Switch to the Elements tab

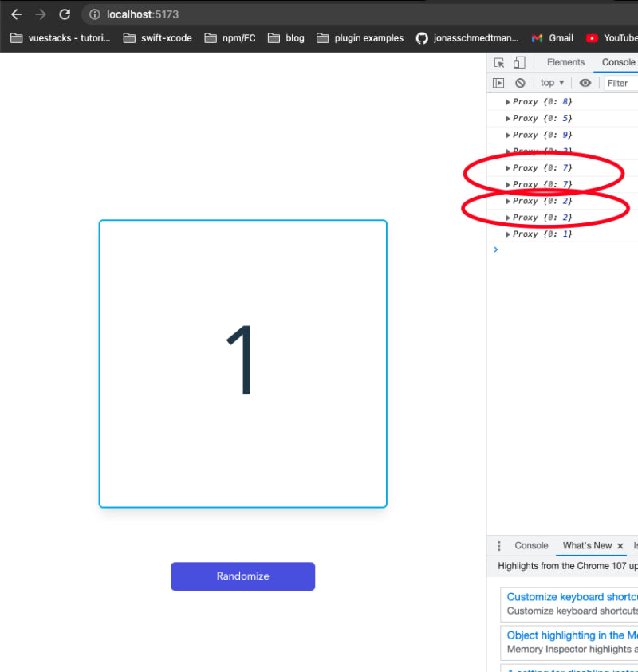[565, 62]
